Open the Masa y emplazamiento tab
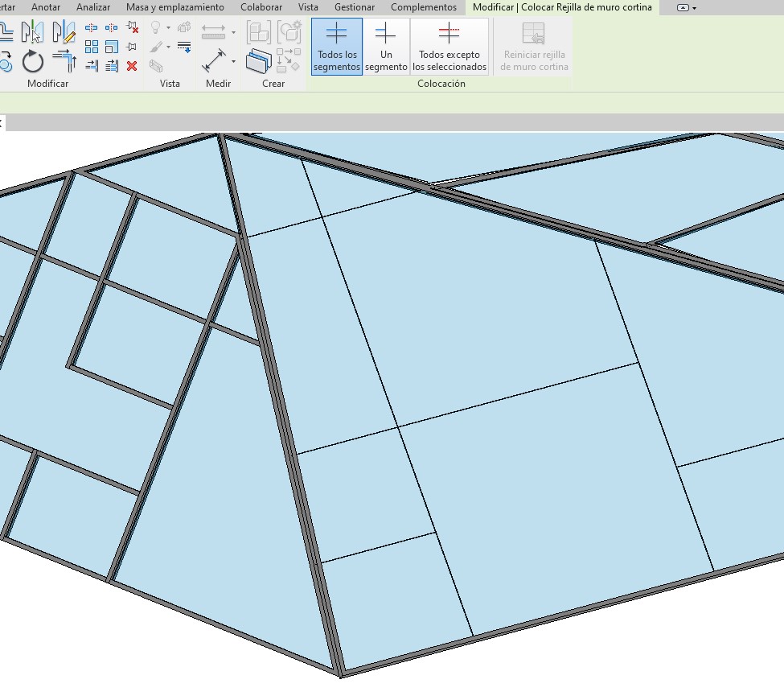Screen dimensions: 784x700 tap(174, 7)
